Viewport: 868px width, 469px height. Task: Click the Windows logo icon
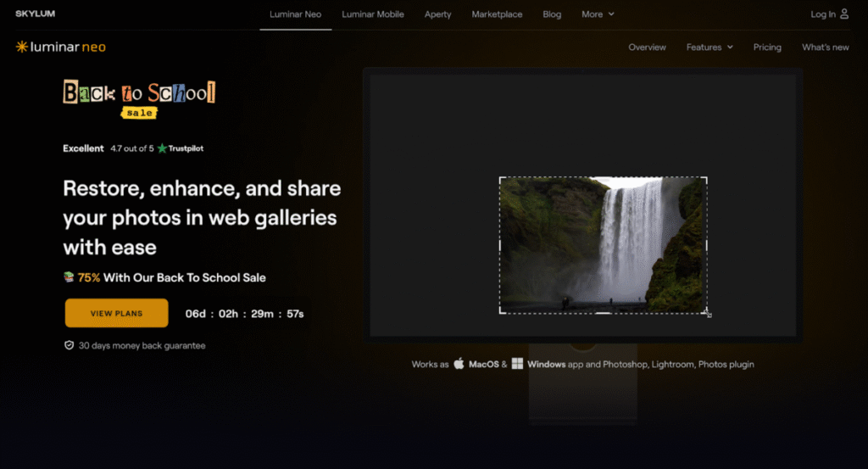(x=517, y=364)
